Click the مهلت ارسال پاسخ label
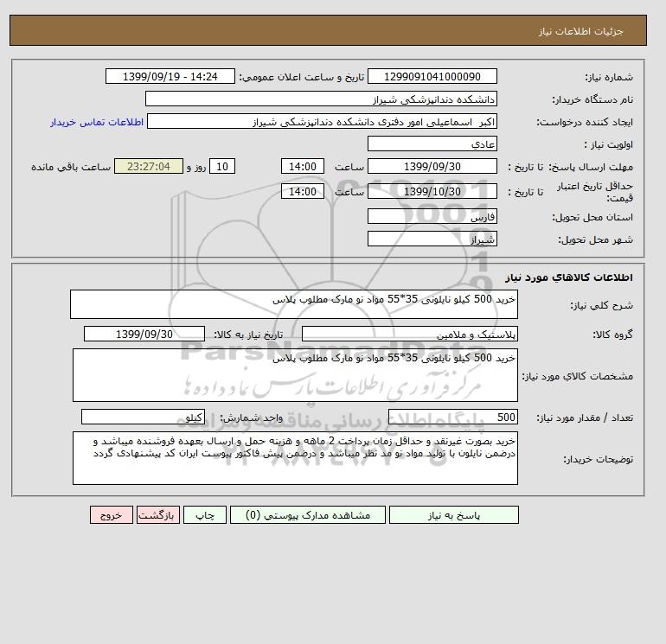Viewport: 666px width, 644px height. 590,167
